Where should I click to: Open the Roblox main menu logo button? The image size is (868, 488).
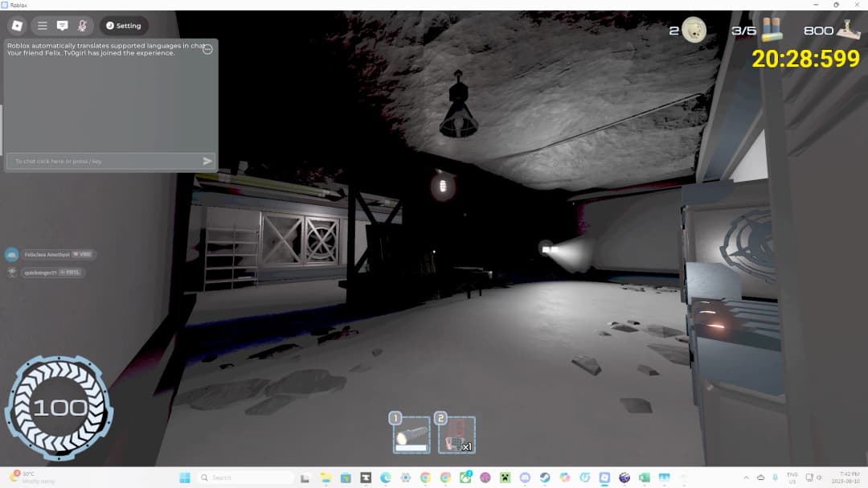coord(17,26)
